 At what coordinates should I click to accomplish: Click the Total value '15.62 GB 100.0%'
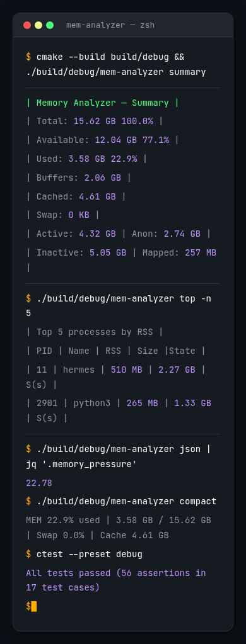pyautogui.click(x=113, y=121)
